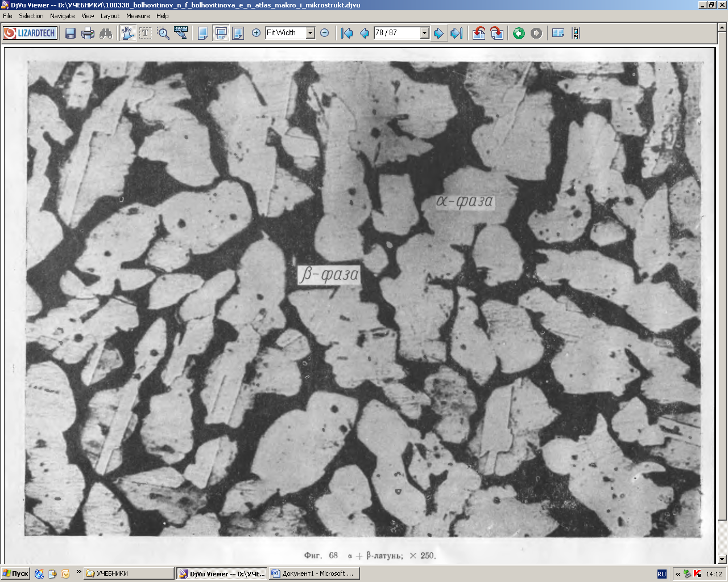Open the Navigate menu

click(x=62, y=16)
